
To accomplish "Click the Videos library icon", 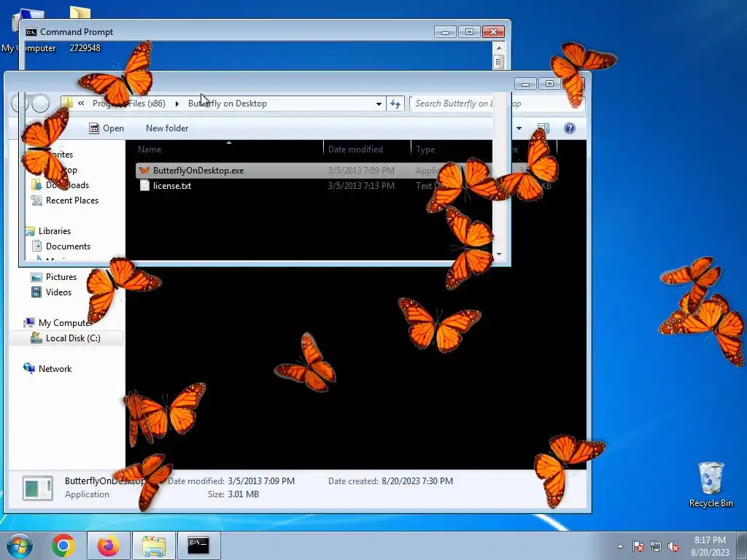I will click(36, 292).
